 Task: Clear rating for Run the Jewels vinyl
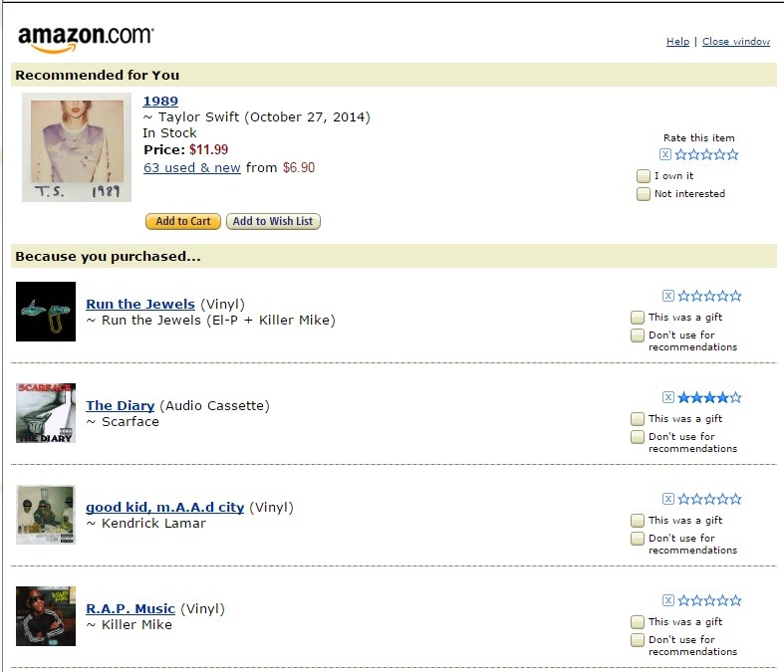point(668,296)
